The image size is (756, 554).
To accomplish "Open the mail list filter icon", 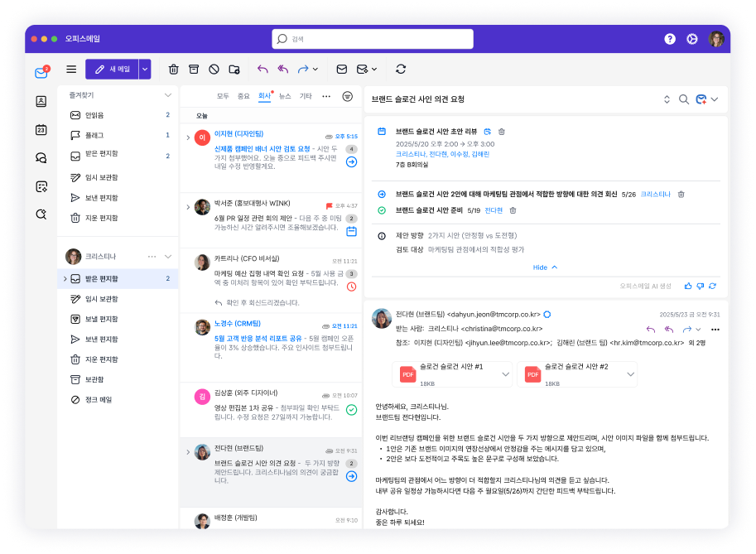I will tap(347, 96).
